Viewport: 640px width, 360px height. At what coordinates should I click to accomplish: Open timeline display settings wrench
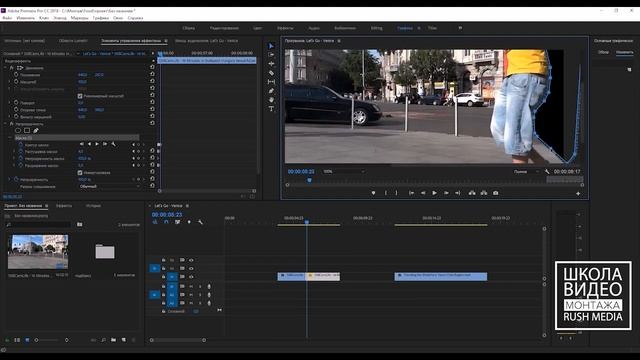point(200,222)
